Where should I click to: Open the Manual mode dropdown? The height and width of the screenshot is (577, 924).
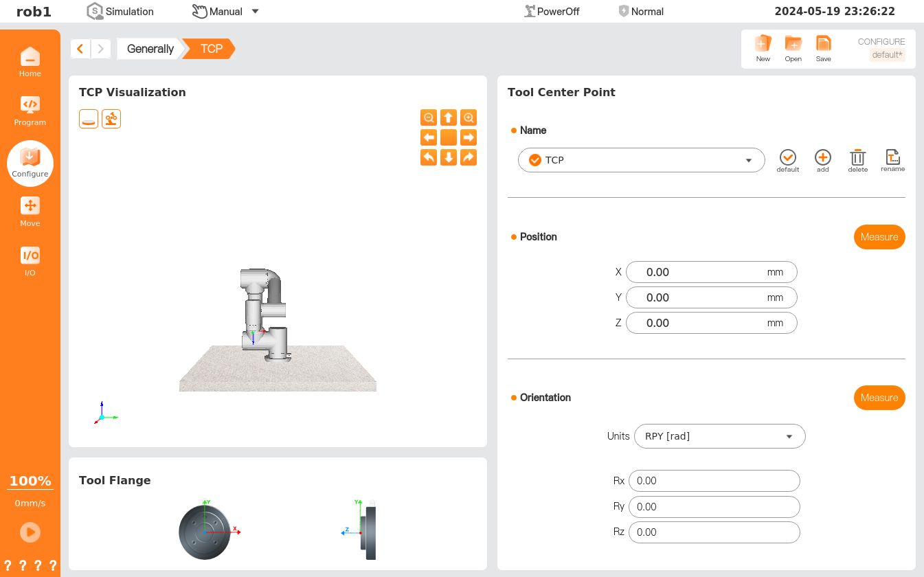point(225,11)
